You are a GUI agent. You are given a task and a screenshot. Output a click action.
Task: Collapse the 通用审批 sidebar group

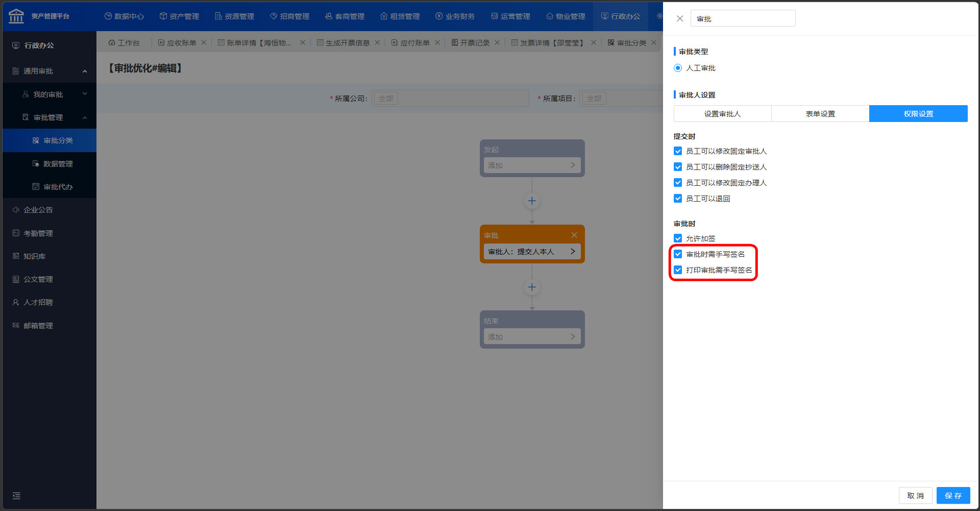(x=85, y=71)
